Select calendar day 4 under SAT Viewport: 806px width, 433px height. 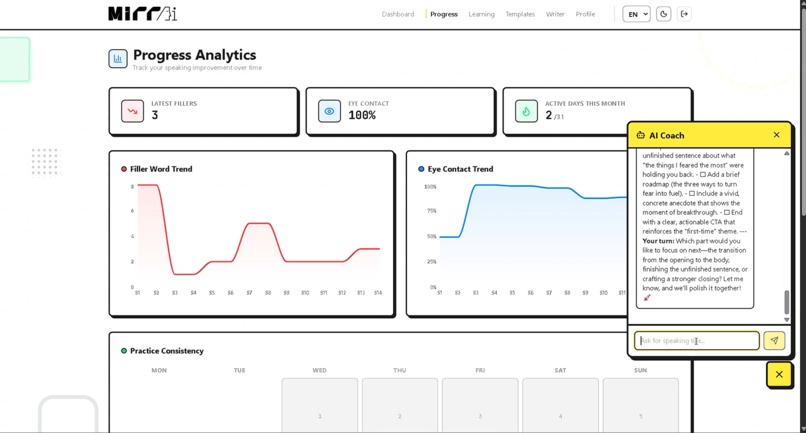pos(560,405)
